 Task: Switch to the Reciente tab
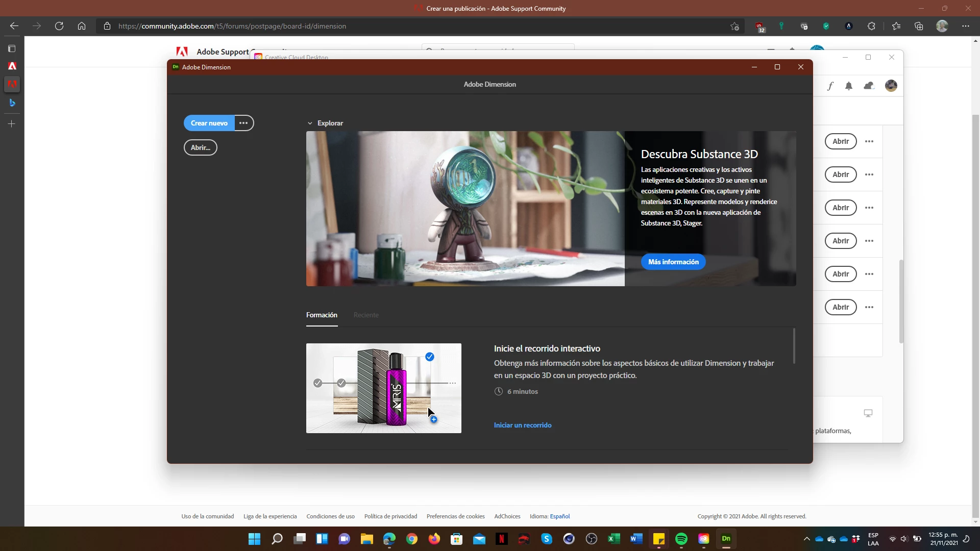click(x=366, y=315)
